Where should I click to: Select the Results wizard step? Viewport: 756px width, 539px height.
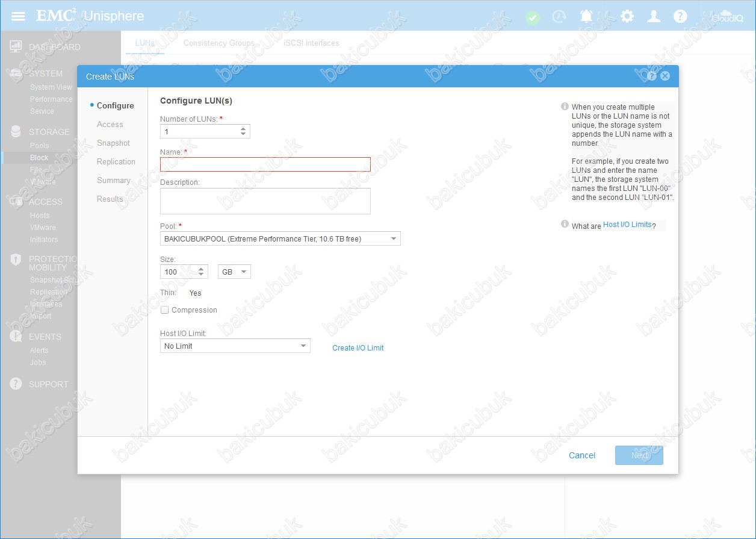click(x=110, y=199)
